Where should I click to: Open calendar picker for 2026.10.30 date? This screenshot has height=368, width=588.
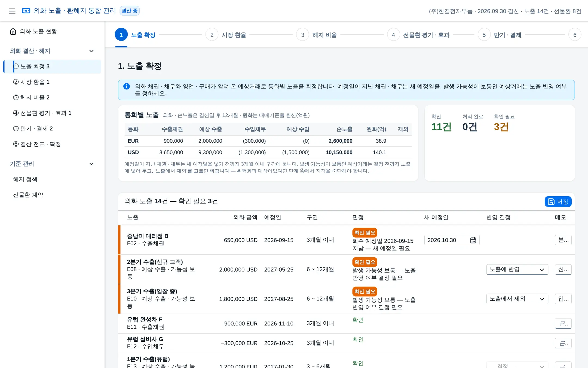click(473, 240)
